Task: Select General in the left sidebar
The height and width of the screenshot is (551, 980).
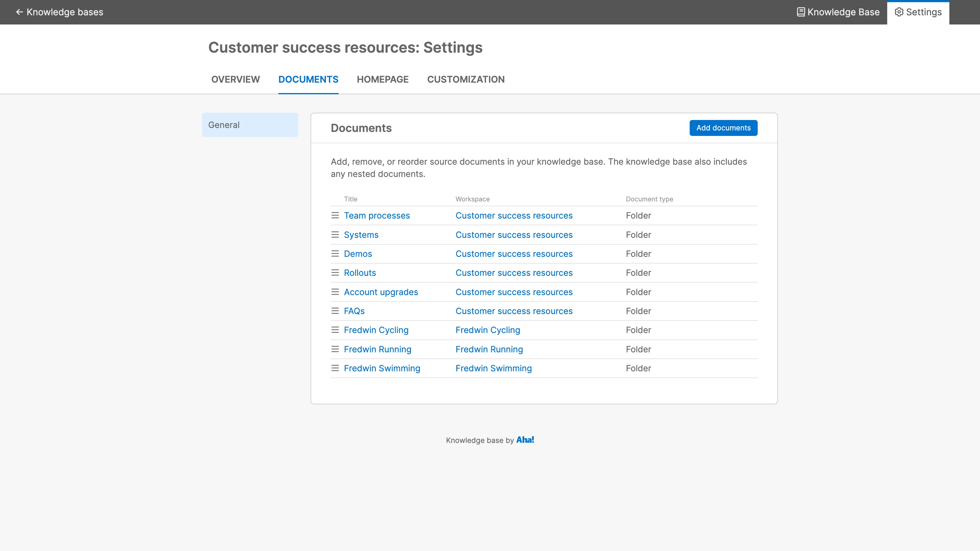Action: tap(250, 125)
